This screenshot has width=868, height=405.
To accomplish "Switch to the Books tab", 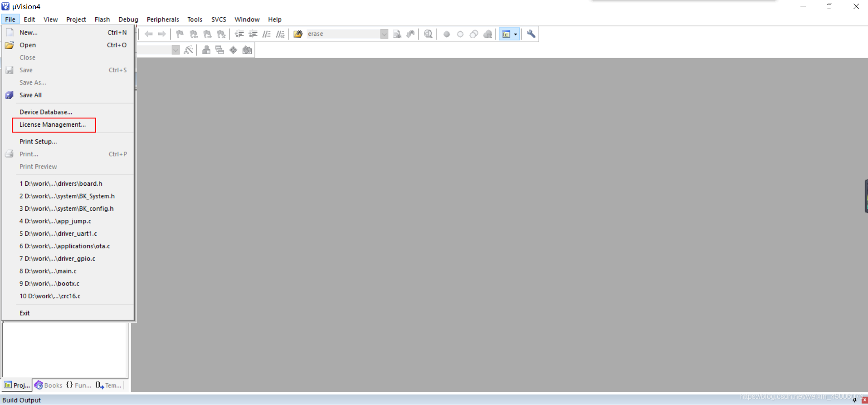I will pyautogui.click(x=49, y=385).
